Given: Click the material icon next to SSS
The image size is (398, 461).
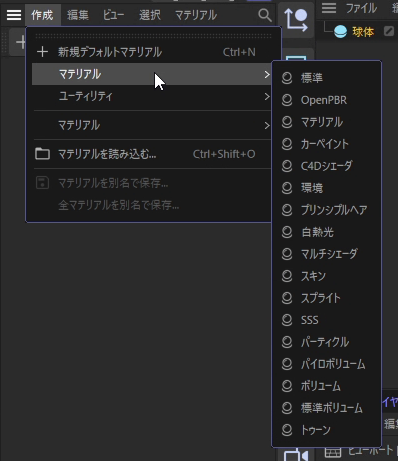Looking at the screenshot, I should point(287,320).
